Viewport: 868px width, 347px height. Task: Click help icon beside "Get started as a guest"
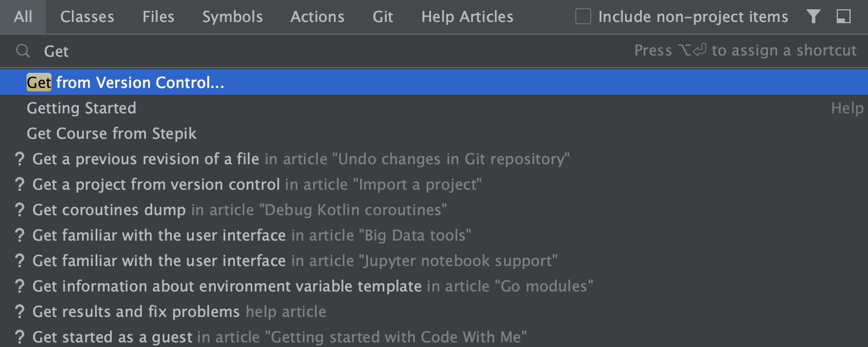[20, 337]
